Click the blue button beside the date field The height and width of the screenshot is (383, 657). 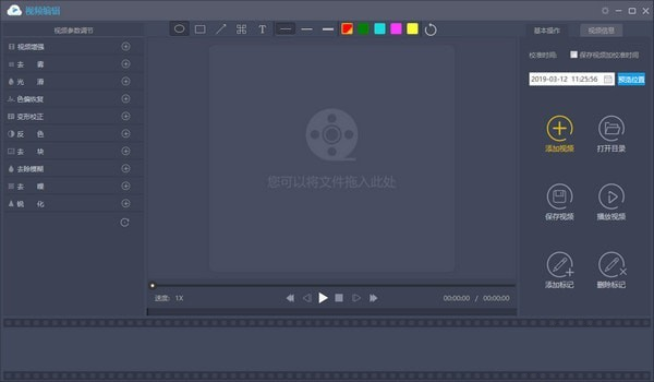point(632,79)
